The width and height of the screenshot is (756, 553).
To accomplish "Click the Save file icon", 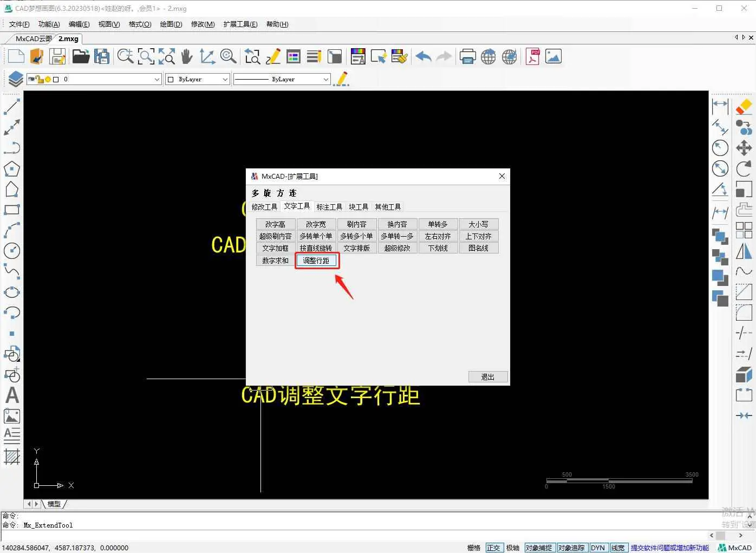I will coord(57,56).
